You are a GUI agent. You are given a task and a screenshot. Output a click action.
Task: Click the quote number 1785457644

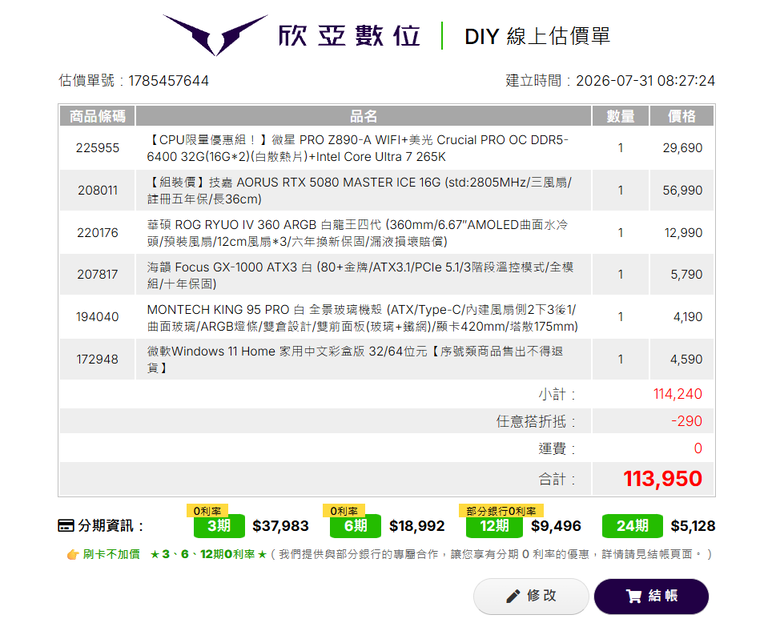[x=169, y=81]
